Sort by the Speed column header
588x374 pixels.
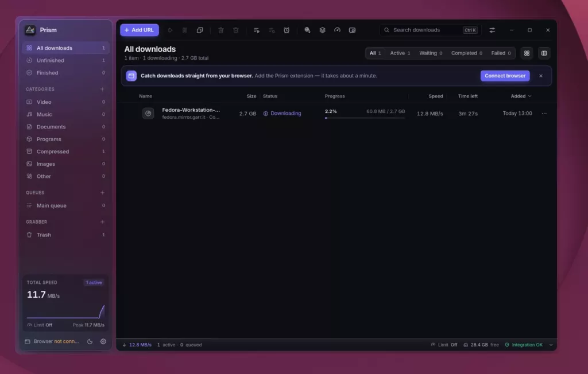click(436, 96)
